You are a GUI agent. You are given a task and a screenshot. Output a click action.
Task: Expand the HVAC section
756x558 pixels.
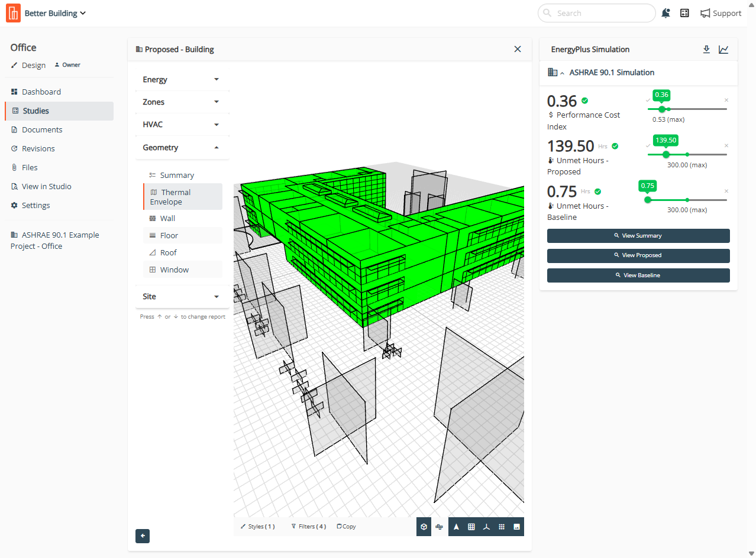coord(181,125)
